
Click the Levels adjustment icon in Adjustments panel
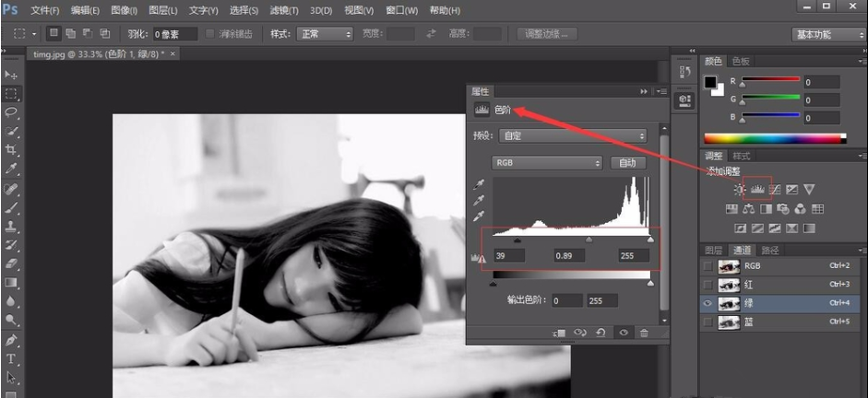click(757, 189)
